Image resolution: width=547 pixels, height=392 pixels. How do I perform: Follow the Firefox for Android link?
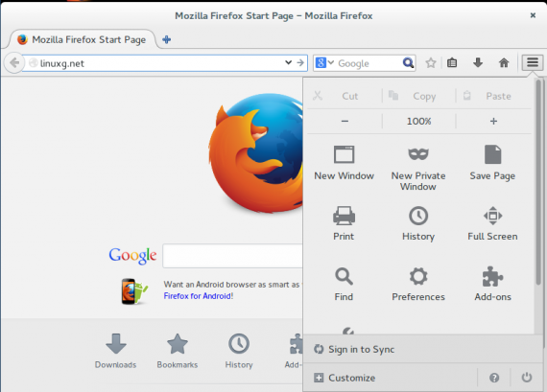[198, 296]
